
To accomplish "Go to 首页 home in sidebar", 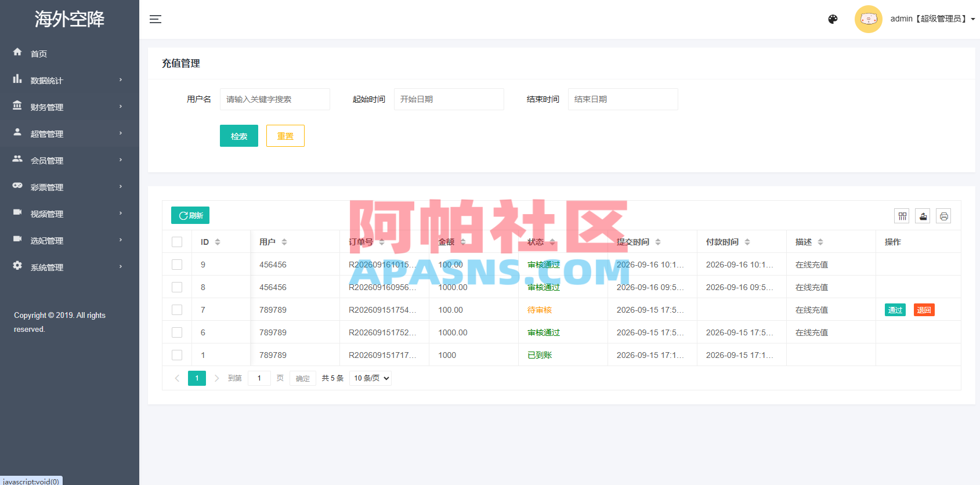I will pyautogui.click(x=70, y=53).
